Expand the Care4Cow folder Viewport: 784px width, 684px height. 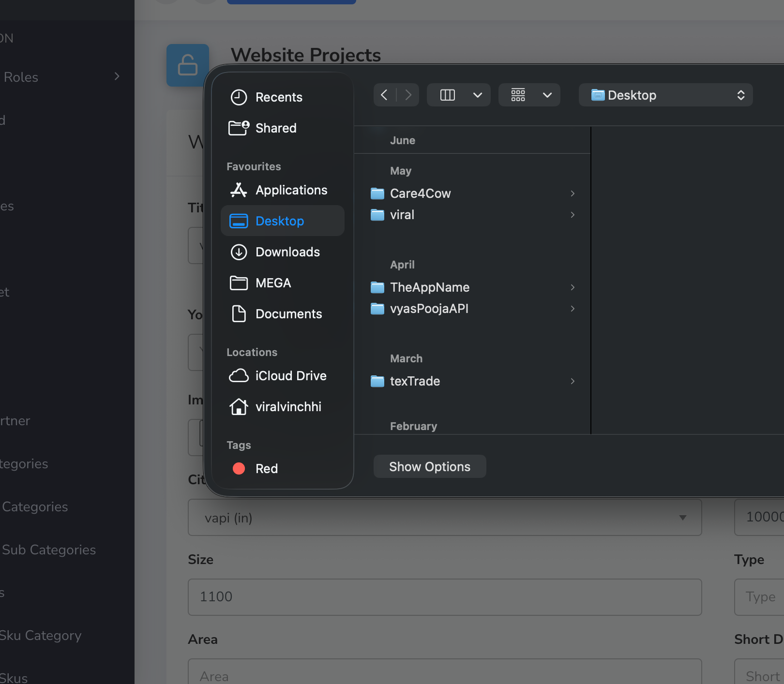(573, 193)
